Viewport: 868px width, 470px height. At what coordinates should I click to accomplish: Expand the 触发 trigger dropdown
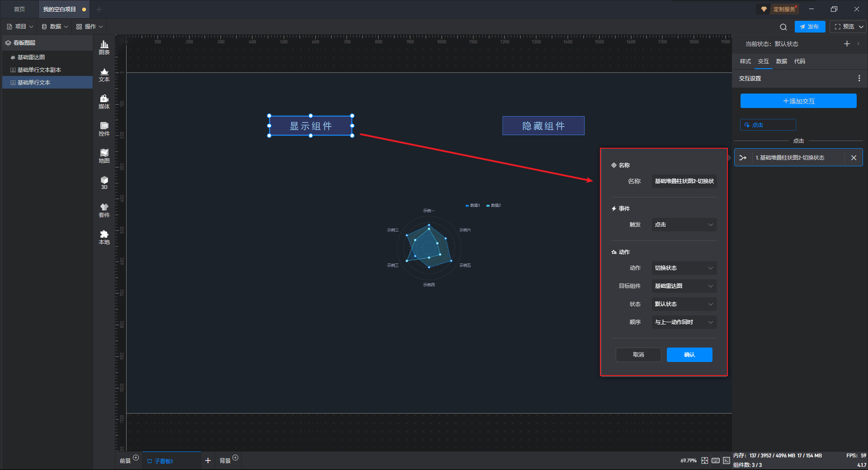pyautogui.click(x=684, y=225)
